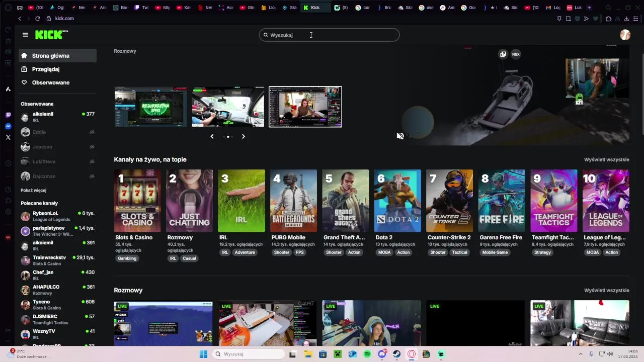The width and height of the screenshot is (644, 362).
Task: Open Minecraft from the taskbar
Action: [338, 354]
